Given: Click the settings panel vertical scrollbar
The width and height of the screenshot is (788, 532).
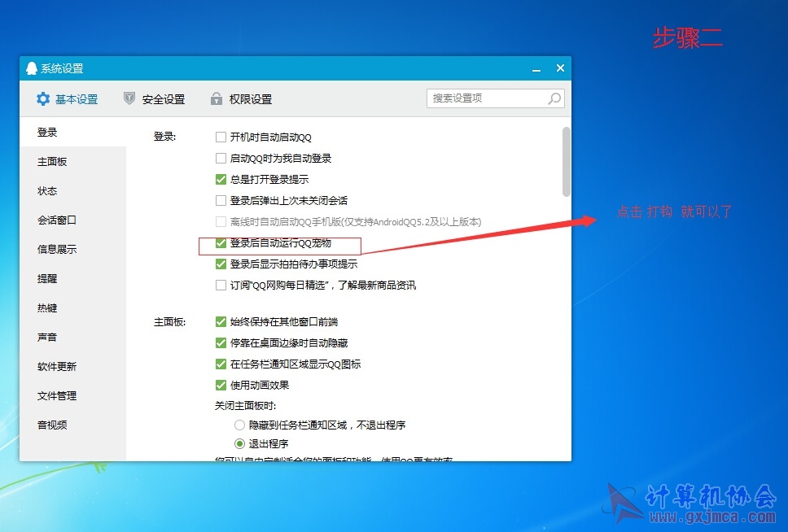Looking at the screenshot, I should 567,162.
